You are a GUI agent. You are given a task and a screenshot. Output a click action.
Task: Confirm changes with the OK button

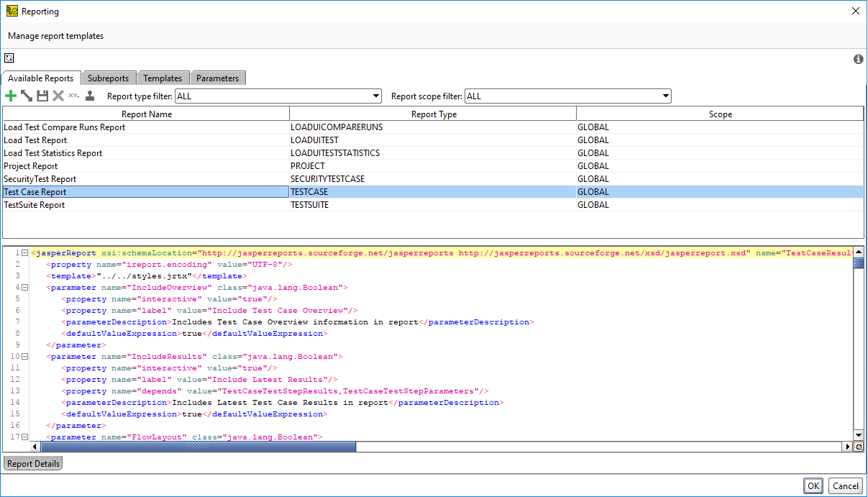click(x=813, y=485)
